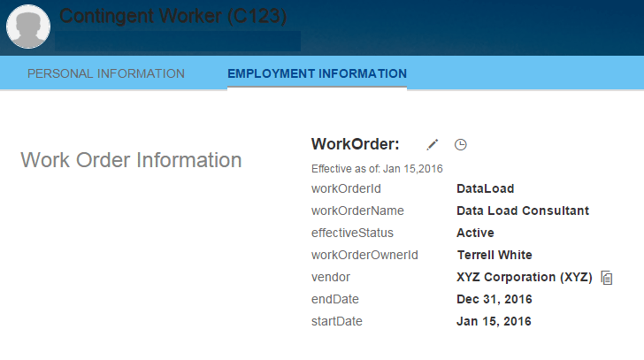Click the worker profile avatar picture

coord(28,27)
